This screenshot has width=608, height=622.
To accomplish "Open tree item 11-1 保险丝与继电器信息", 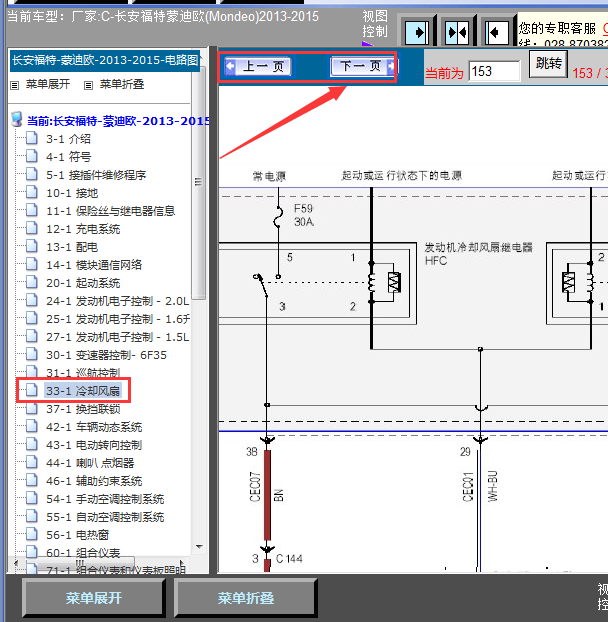I will pos(111,211).
